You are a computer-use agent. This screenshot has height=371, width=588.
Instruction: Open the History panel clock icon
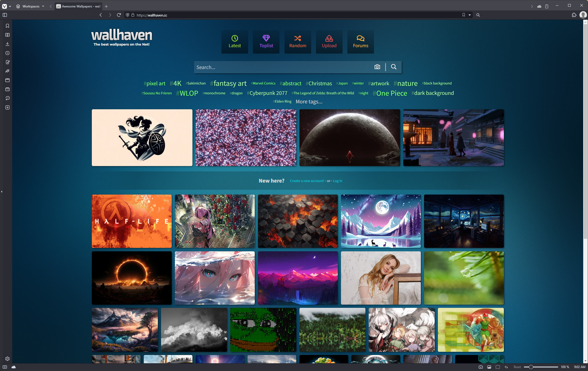tap(7, 53)
